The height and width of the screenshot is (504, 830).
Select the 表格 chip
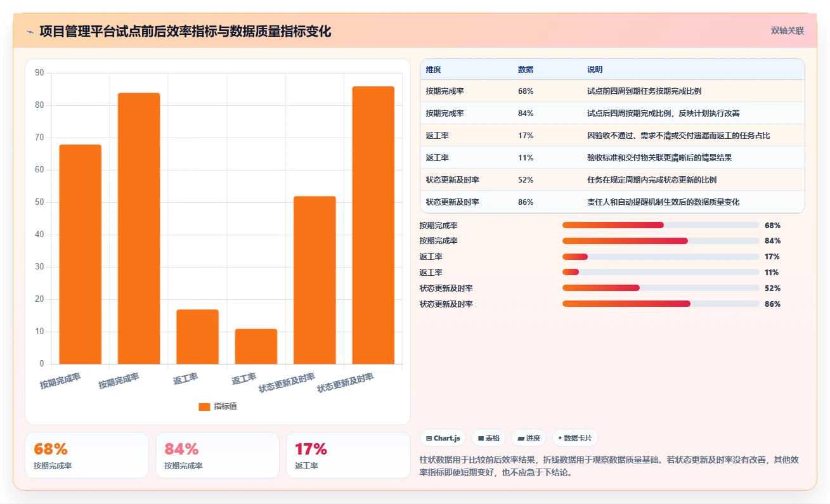488,438
